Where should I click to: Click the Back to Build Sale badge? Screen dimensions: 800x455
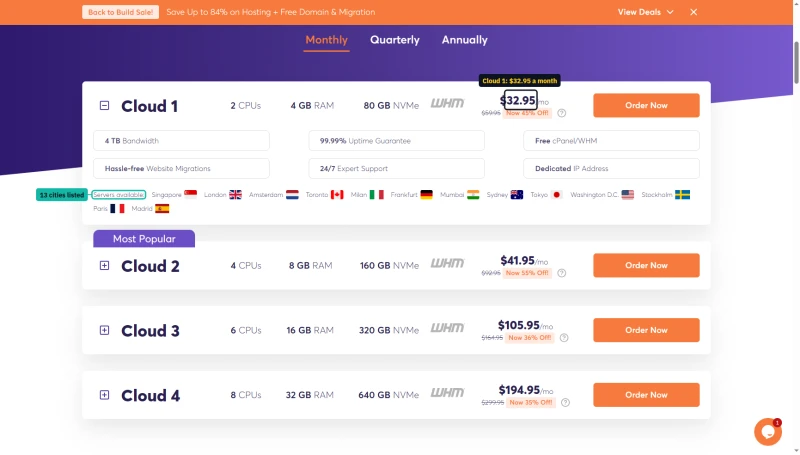(120, 12)
